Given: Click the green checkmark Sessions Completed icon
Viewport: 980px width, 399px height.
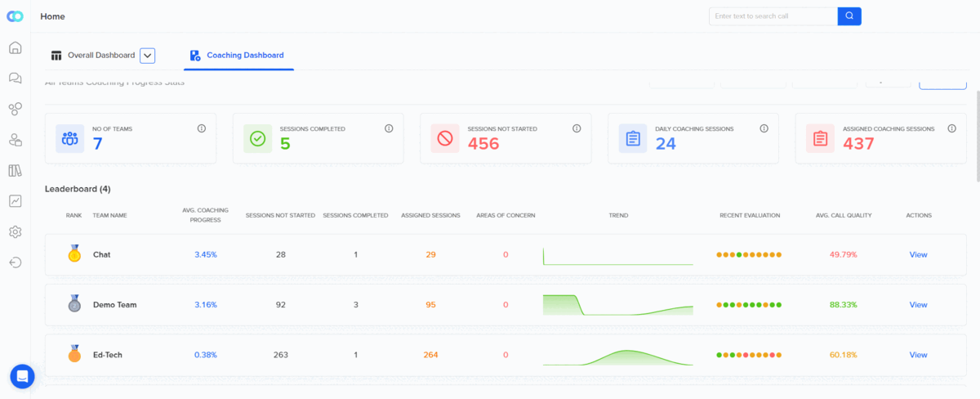Looking at the screenshot, I should (257, 139).
